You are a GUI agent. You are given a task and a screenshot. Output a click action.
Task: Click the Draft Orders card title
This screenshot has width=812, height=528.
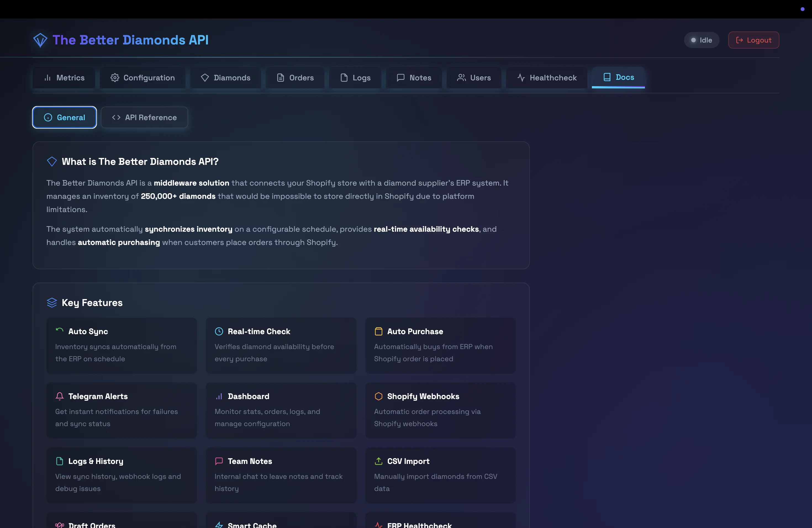pyautogui.click(x=92, y=525)
